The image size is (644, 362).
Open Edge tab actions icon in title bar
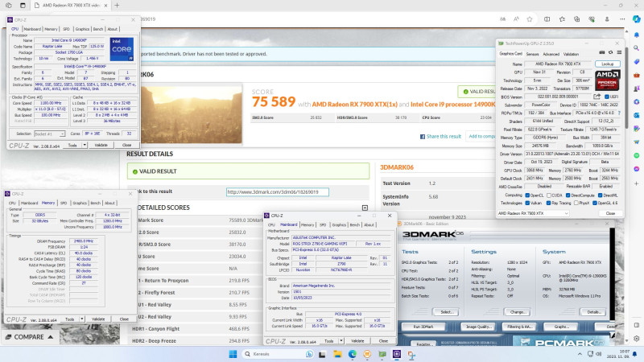point(23,6)
